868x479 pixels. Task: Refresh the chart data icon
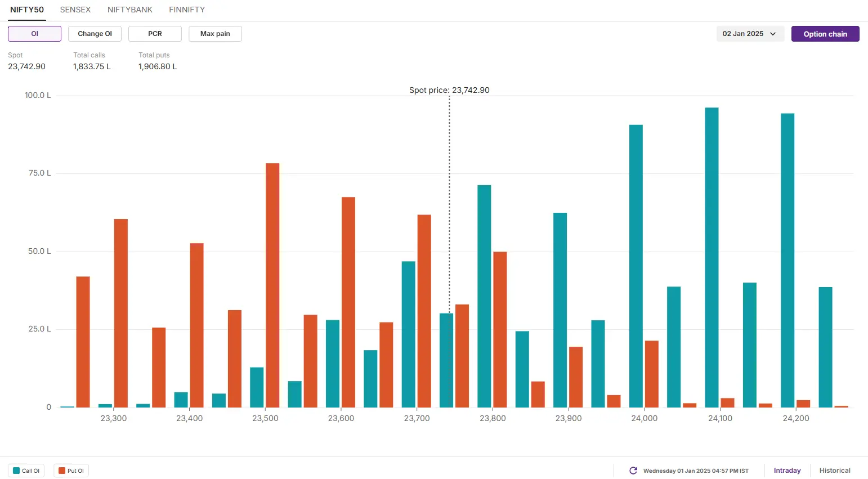coord(633,471)
